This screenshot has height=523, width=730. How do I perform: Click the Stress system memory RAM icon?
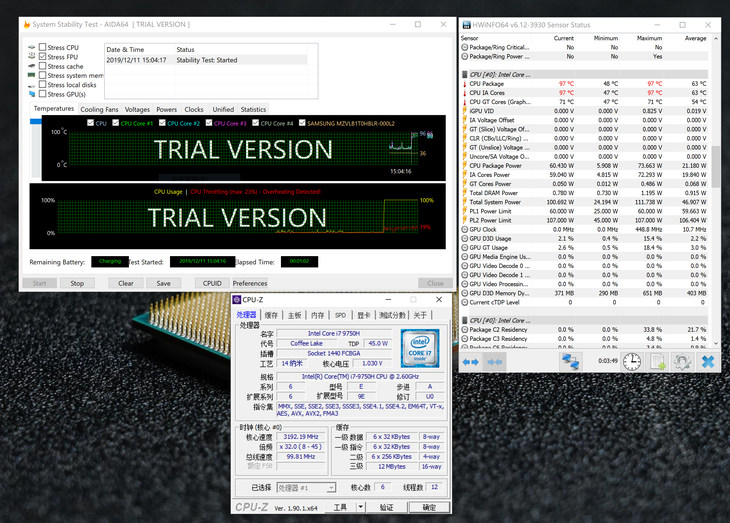32,75
